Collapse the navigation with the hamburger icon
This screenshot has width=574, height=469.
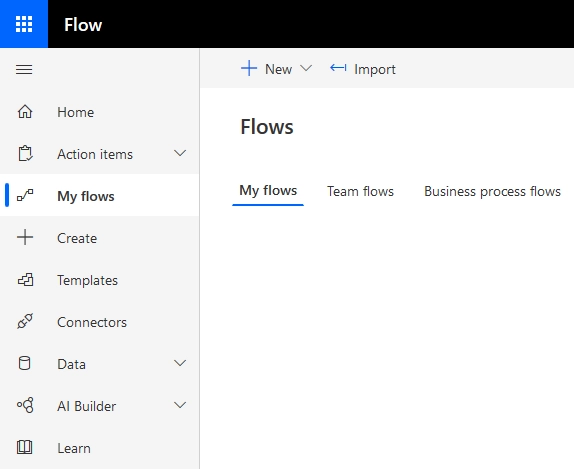click(x=24, y=69)
